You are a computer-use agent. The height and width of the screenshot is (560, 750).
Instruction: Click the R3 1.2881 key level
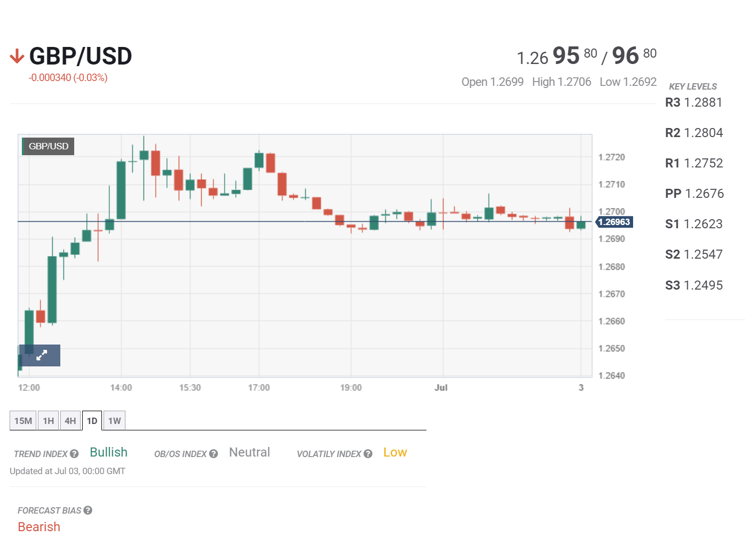point(693,102)
